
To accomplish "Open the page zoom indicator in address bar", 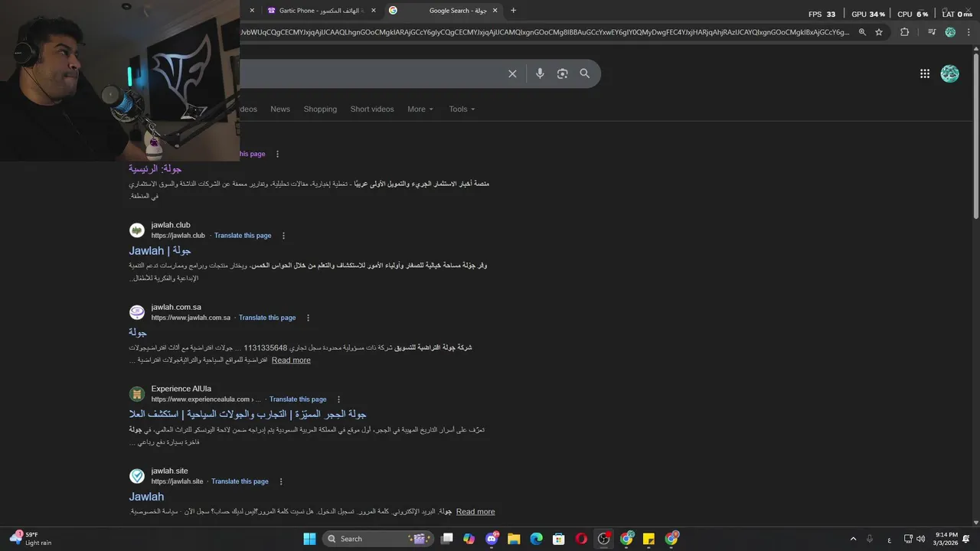I will click(x=862, y=32).
